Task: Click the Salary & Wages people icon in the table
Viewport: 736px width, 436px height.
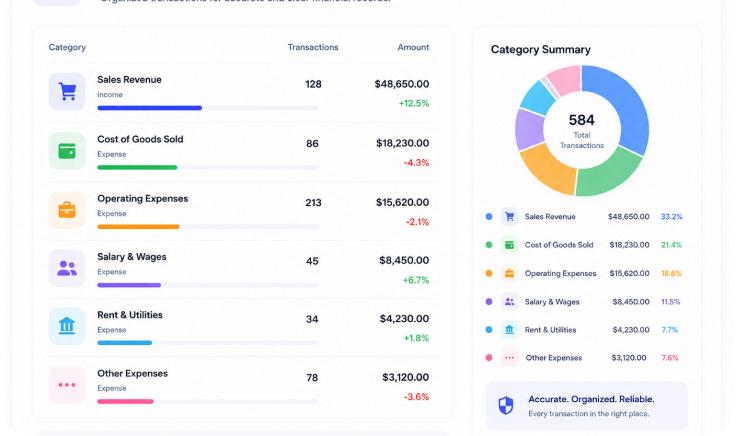Action: point(67,268)
